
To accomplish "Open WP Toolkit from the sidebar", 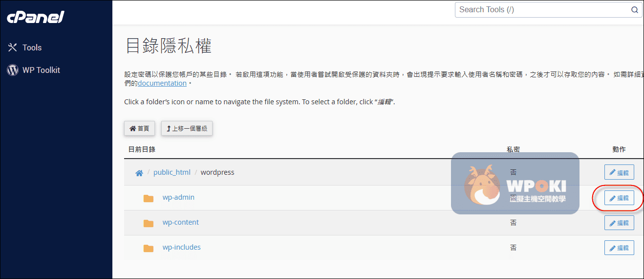I will 41,70.
